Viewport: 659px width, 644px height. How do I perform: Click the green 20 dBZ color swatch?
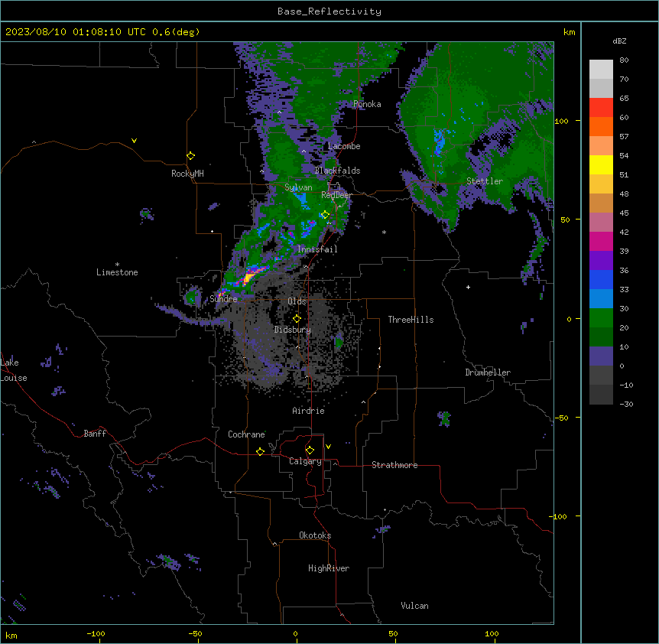pos(601,318)
